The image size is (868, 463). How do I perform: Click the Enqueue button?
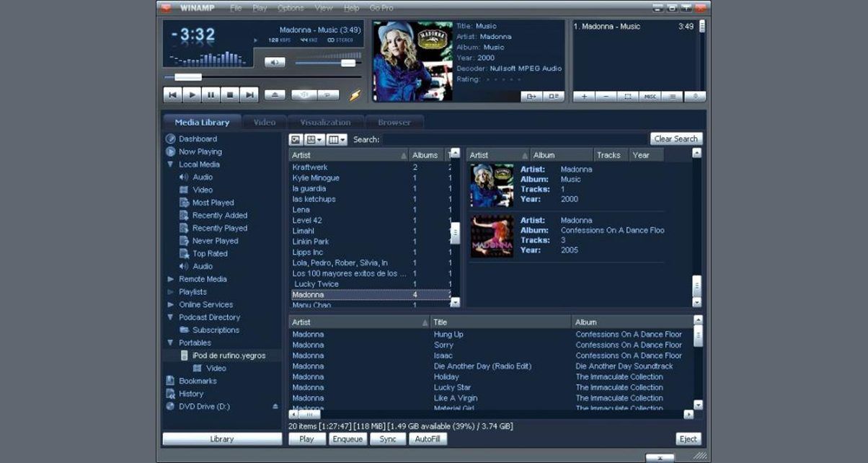click(347, 439)
